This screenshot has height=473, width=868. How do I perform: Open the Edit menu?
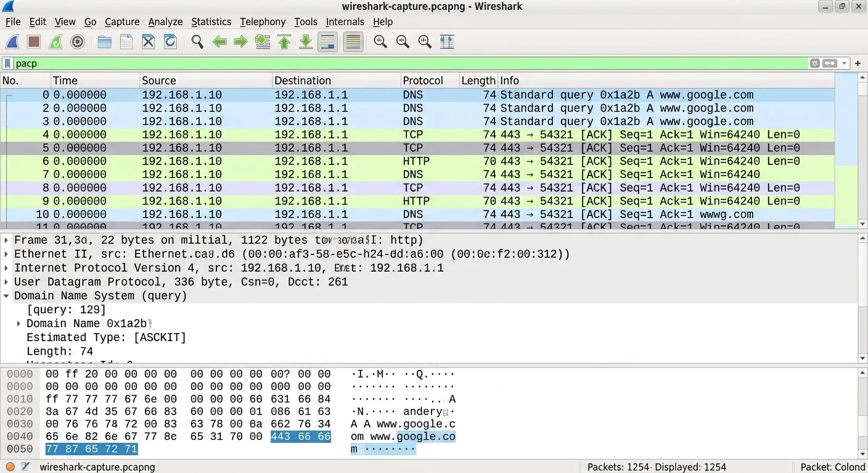(x=38, y=22)
